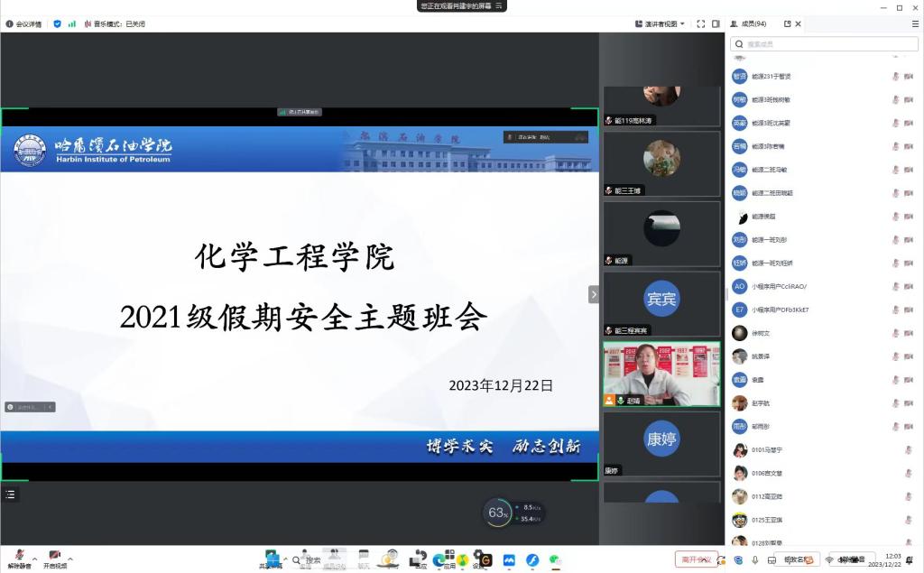Toggle the side panel layout icon

point(716,23)
